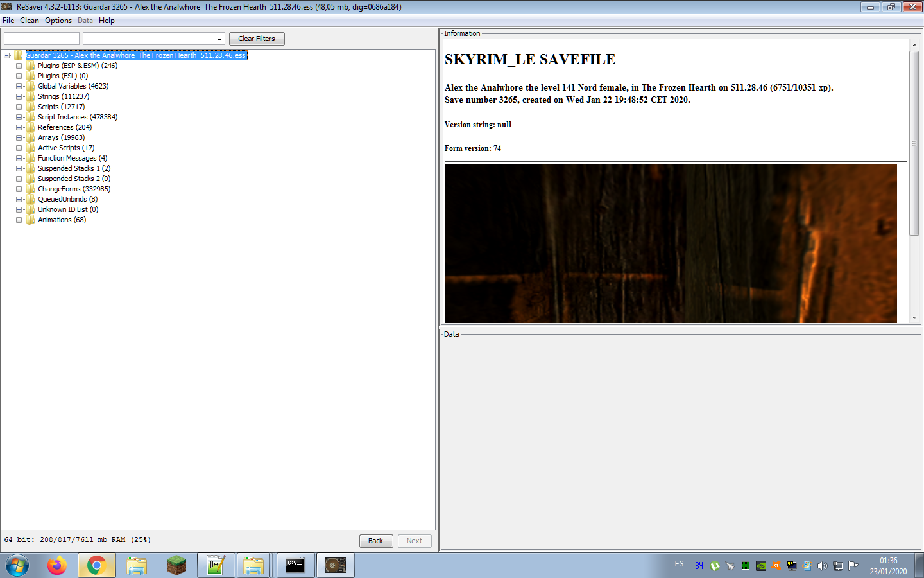Click the Suspended Stacks 2 folder icon

click(x=31, y=179)
